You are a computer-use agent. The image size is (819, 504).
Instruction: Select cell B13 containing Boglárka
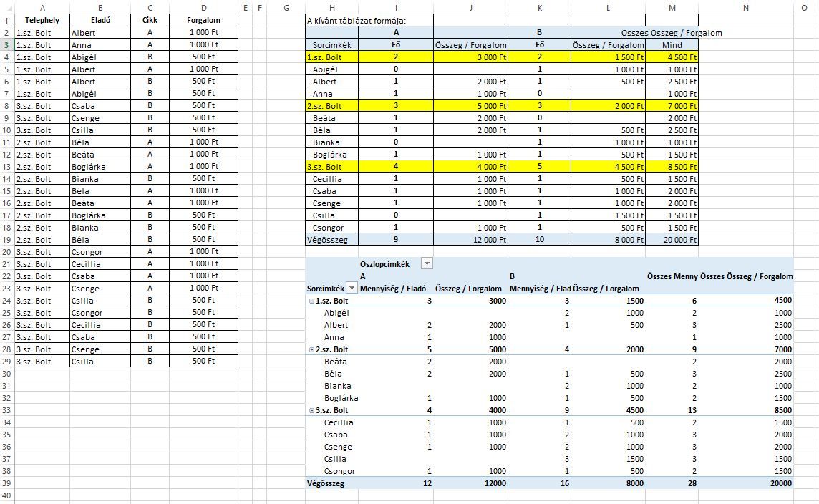[x=100, y=167]
